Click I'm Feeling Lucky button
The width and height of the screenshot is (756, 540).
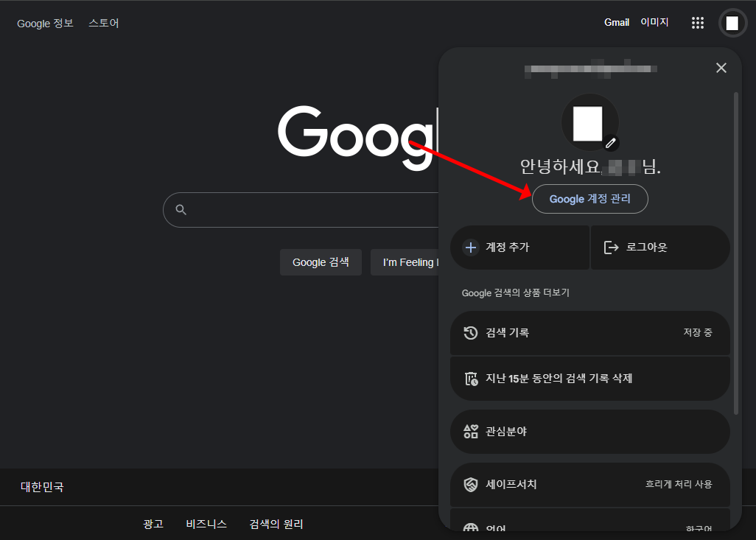(x=405, y=262)
